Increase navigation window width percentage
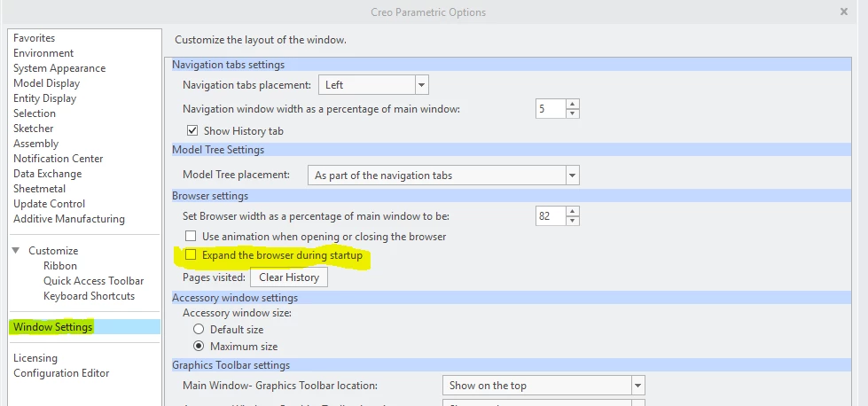 pos(573,104)
